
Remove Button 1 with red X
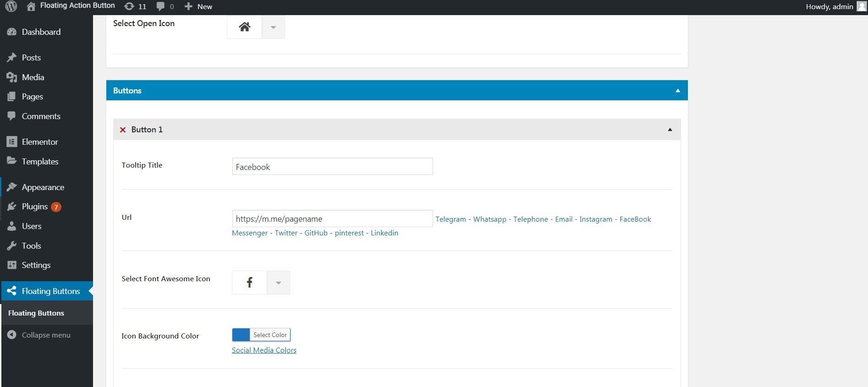coord(123,130)
